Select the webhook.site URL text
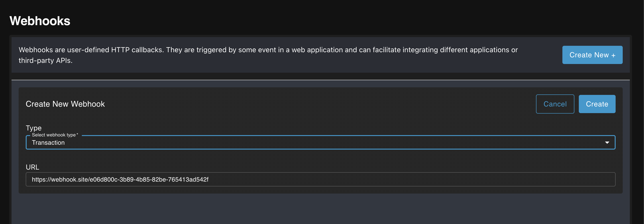644x224 pixels. pos(120,179)
